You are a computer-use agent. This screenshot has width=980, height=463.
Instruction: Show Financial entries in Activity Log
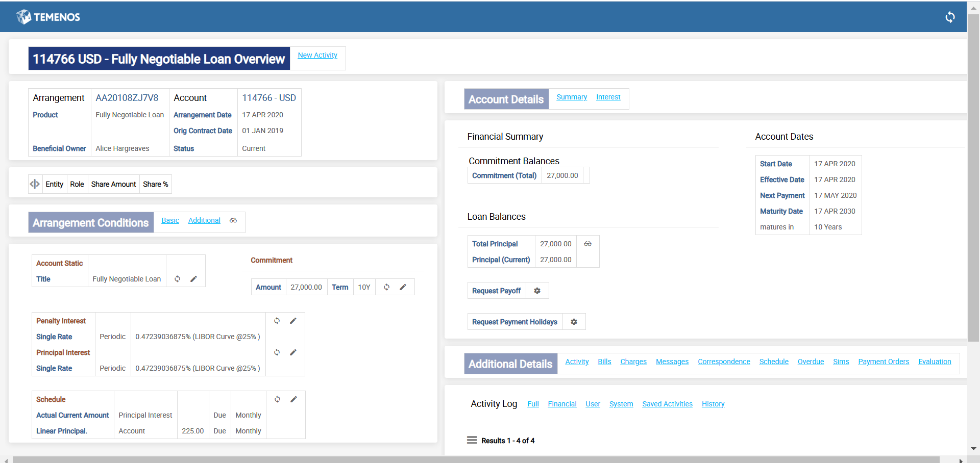coord(562,404)
